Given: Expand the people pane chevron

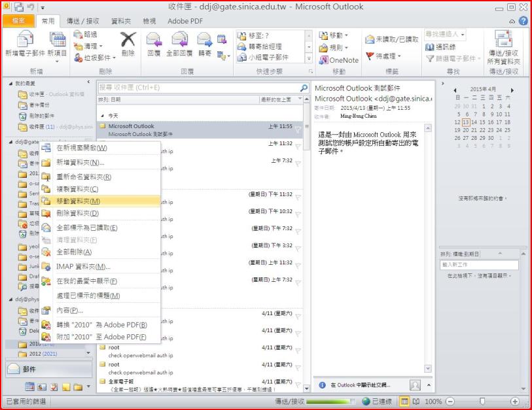Looking at the screenshot, I should coord(429,385).
